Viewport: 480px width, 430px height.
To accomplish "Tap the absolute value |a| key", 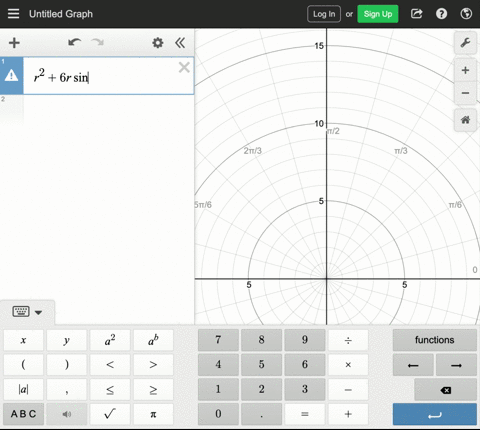I will pyautogui.click(x=23, y=389).
